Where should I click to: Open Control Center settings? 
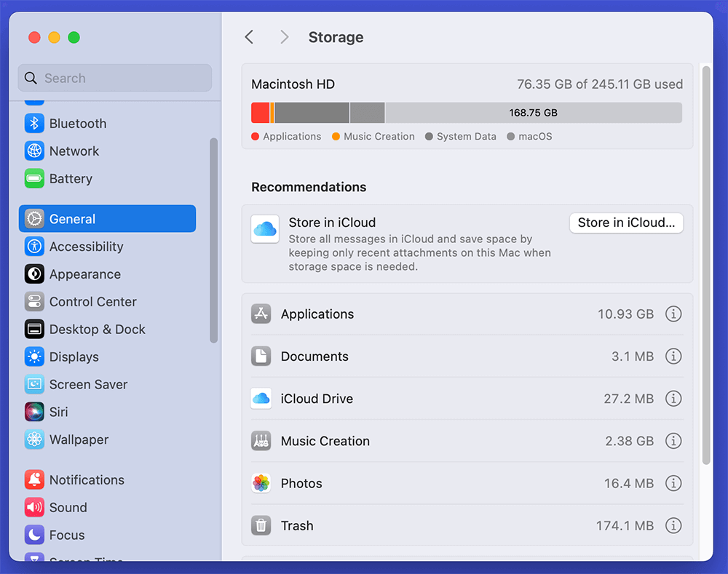pos(92,301)
